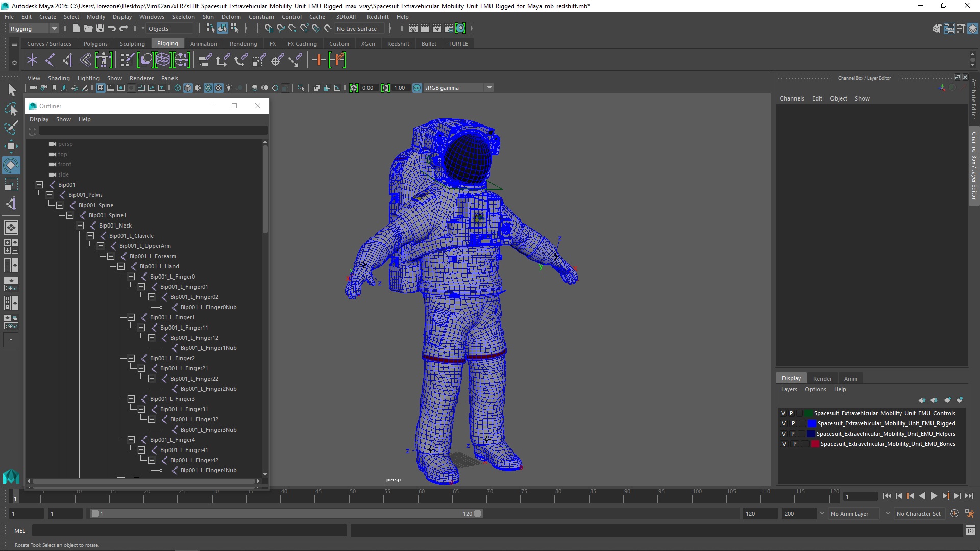Image resolution: width=980 pixels, height=551 pixels.
Task: Toggle playback P box of EMU_Helpers layer
Action: coord(793,434)
